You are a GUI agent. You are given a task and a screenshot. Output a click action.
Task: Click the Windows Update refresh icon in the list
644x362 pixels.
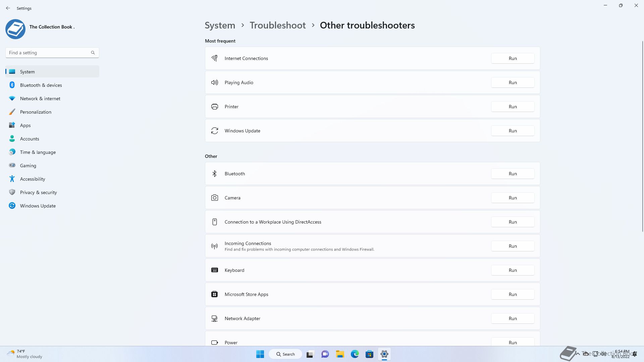(215, 131)
